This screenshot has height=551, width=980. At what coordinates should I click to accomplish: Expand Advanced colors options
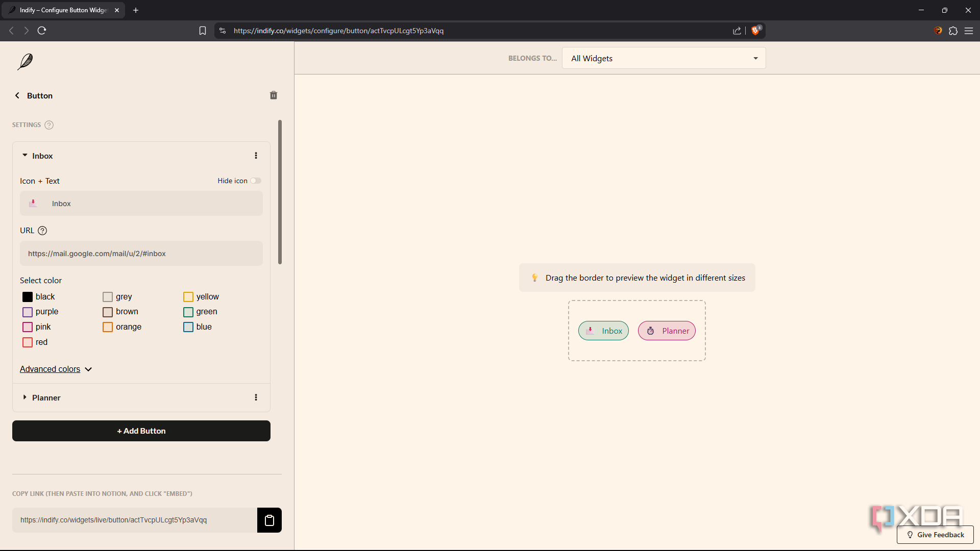point(56,369)
